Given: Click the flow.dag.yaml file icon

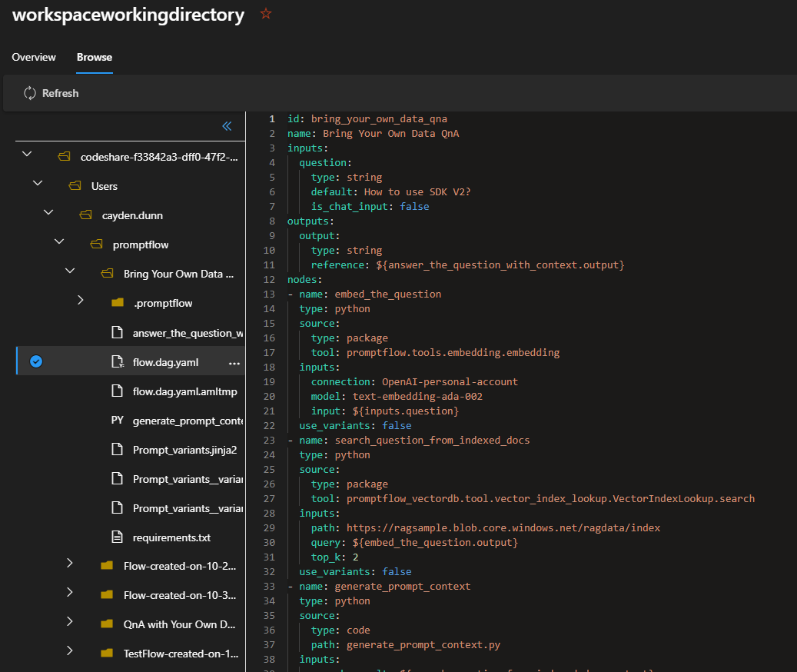Looking at the screenshot, I should coord(118,361).
